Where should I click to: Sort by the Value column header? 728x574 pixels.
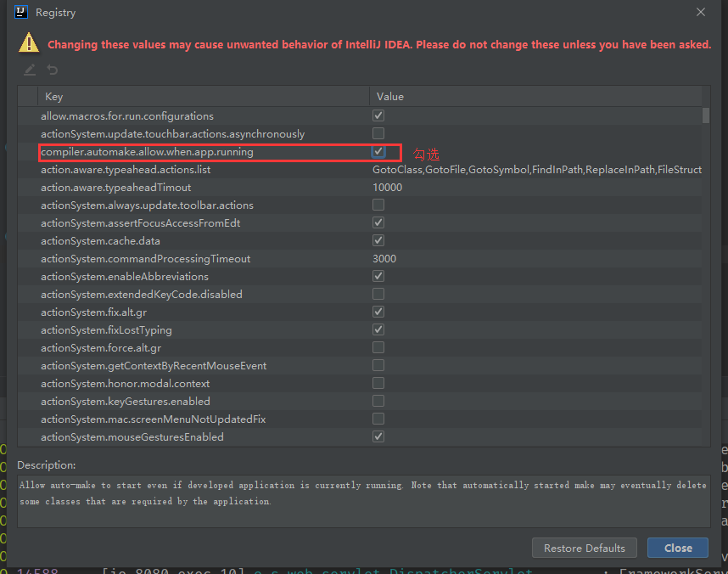pos(535,97)
